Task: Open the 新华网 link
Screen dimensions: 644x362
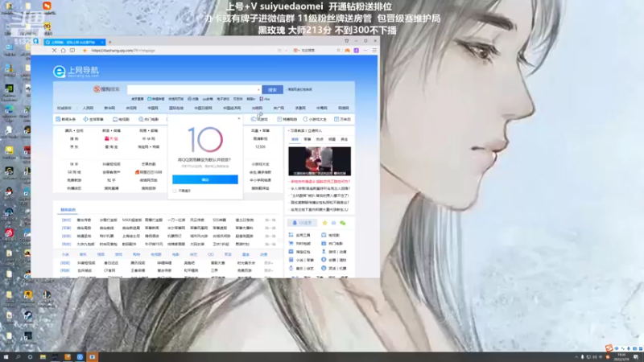Action: click(x=109, y=109)
